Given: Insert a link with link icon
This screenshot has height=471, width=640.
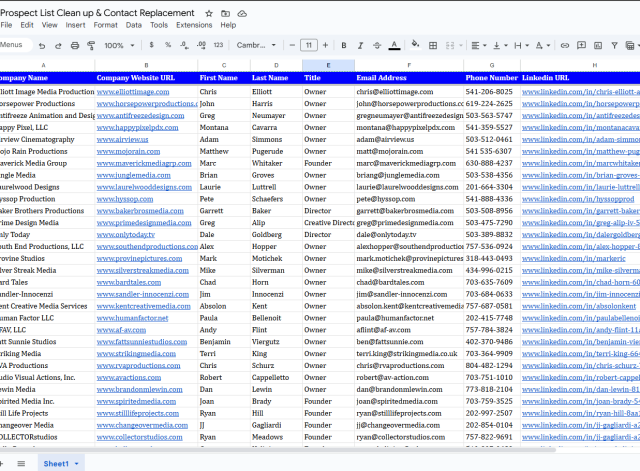Looking at the screenshot, I should (564, 45).
